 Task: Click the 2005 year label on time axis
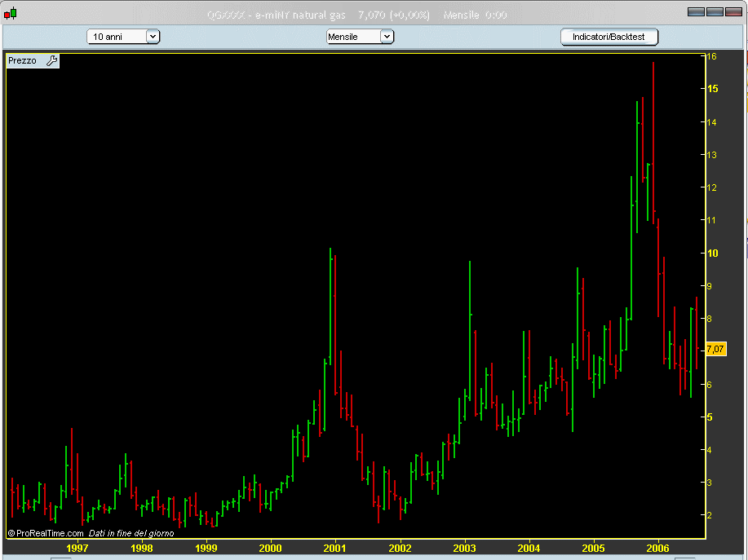tap(594, 548)
